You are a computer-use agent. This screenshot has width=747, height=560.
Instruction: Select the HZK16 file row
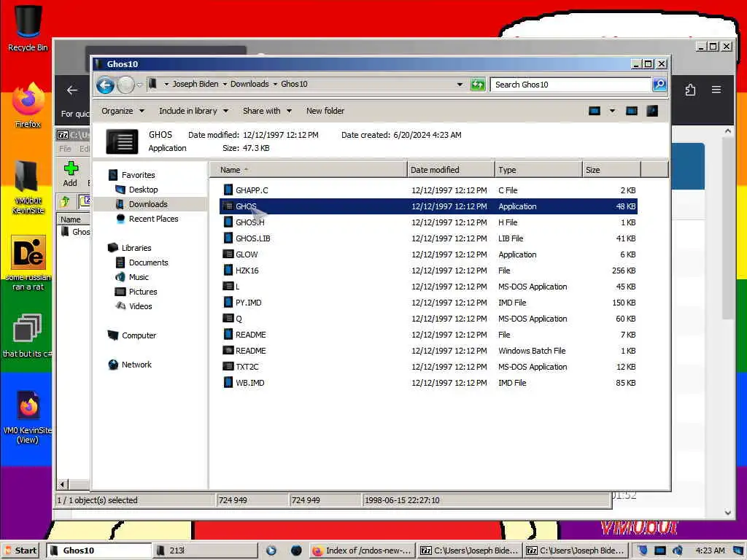click(x=427, y=271)
